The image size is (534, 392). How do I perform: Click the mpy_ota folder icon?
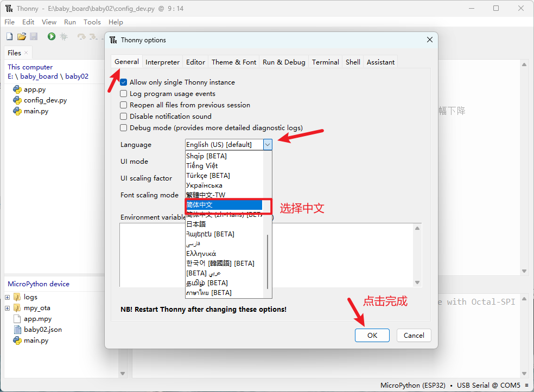17,308
